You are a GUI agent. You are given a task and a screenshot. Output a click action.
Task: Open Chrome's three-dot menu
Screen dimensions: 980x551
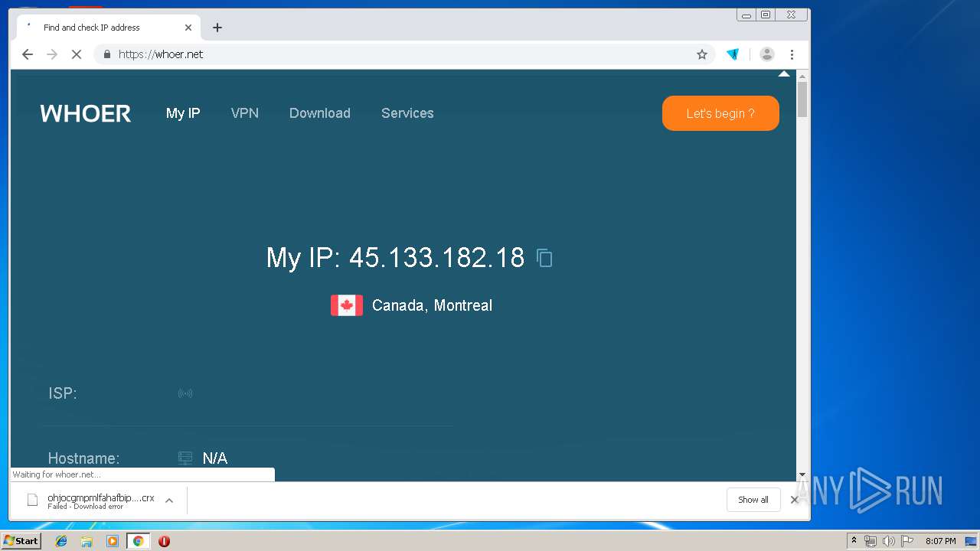(x=792, y=54)
